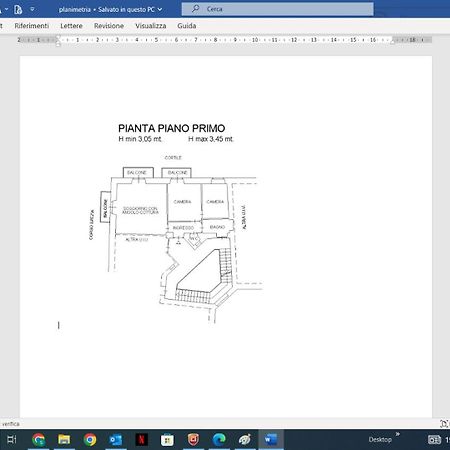450x450 pixels.
Task: Open the Guida tab
Action: coord(187,26)
